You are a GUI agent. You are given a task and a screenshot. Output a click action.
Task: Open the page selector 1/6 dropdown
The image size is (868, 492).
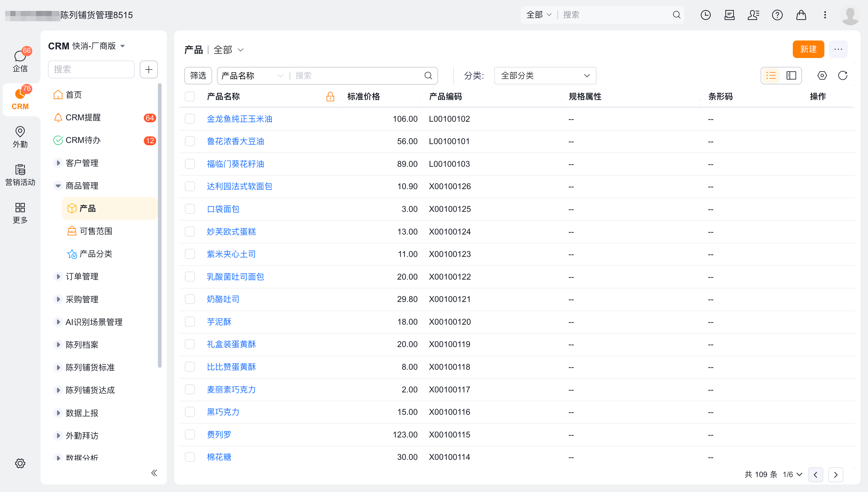pos(792,474)
